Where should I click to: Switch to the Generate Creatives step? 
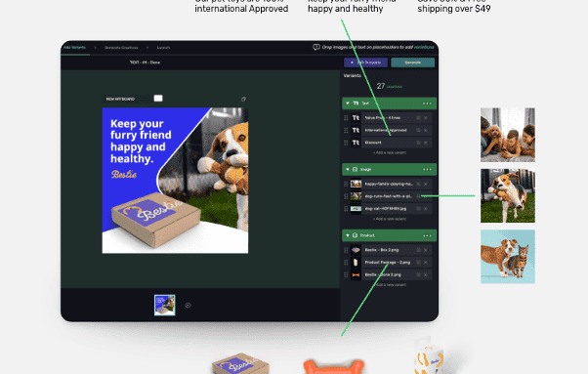[x=121, y=48]
